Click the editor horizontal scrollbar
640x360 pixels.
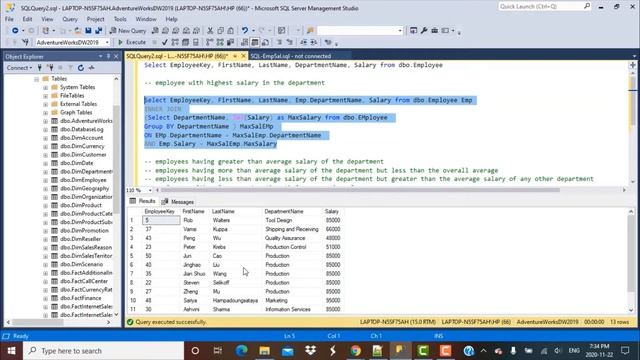pos(360,190)
